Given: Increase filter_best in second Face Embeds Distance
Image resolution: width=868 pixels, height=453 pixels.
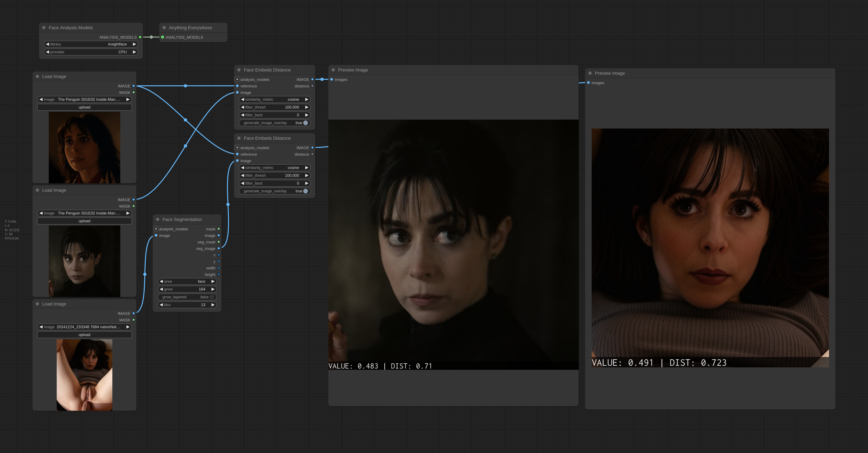Looking at the screenshot, I should (x=307, y=183).
